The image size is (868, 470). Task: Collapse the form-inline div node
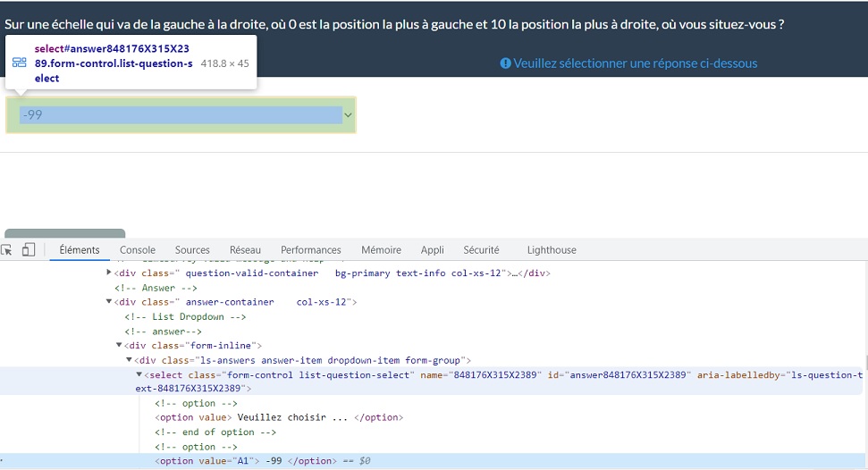pos(119,345)
